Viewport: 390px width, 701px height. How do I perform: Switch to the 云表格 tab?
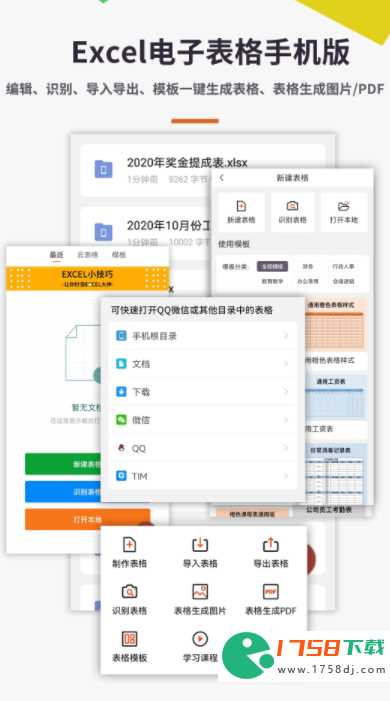[87, 255]
